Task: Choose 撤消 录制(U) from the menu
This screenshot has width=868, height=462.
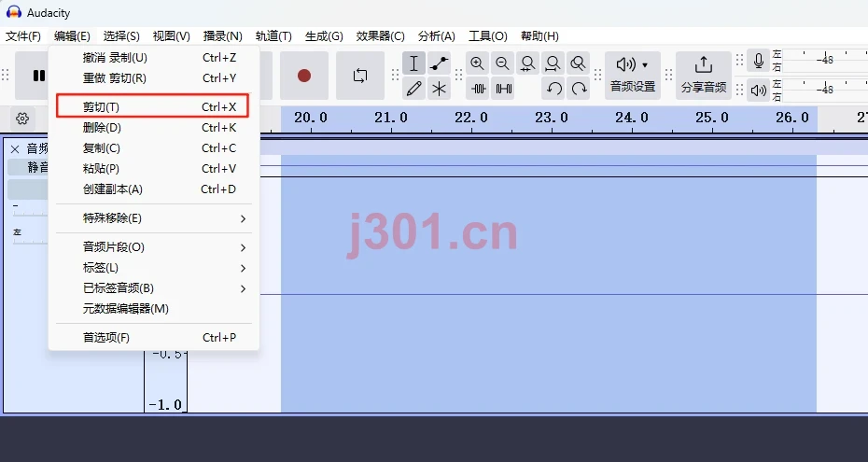Action: pyautogui.click(x=154, y=58)
